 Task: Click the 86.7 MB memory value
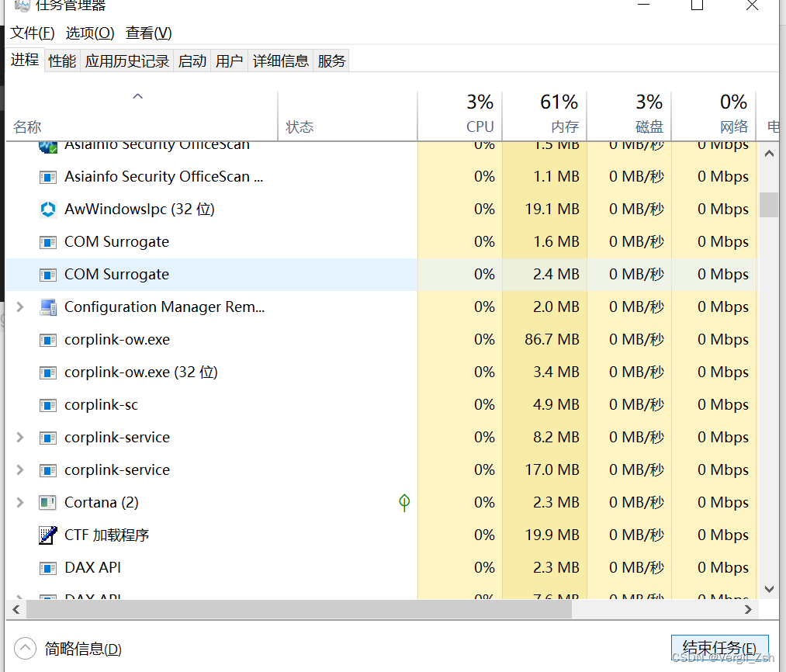[552, 340]
